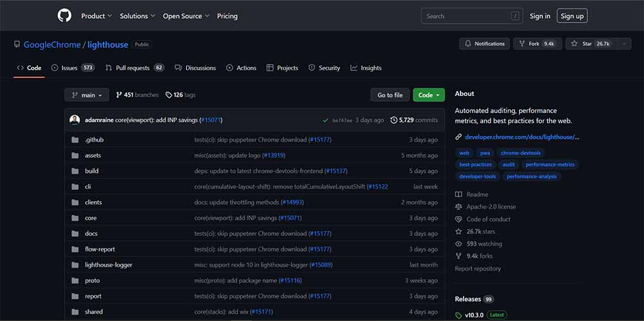The height and width of the screenshot is (321, 644).
Task: Open the Pull requests tab
Action: pos(135,68)
